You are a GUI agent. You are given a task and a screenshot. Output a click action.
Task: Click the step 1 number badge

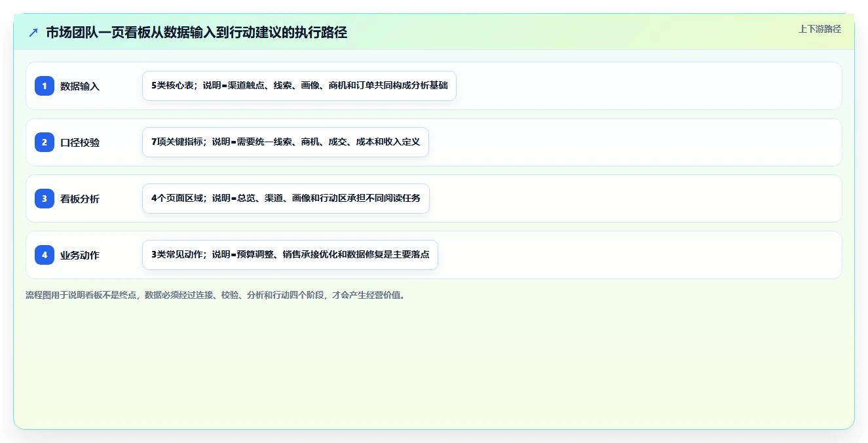[x=45, y=86]
